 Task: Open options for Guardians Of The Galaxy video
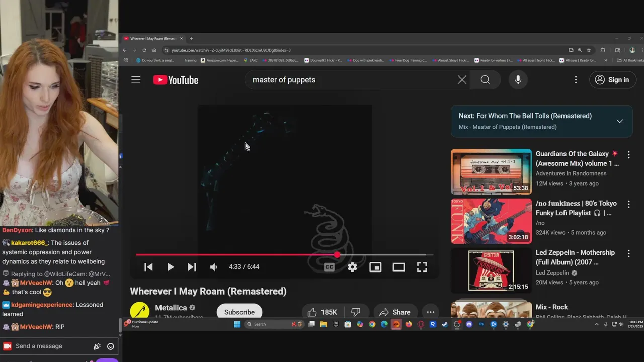628,155
